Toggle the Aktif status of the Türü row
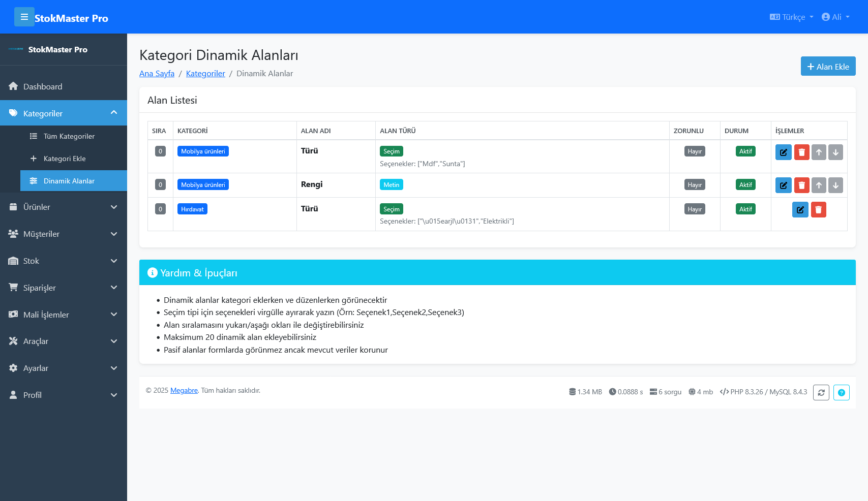Screen dimensions: 868x501 745,151
